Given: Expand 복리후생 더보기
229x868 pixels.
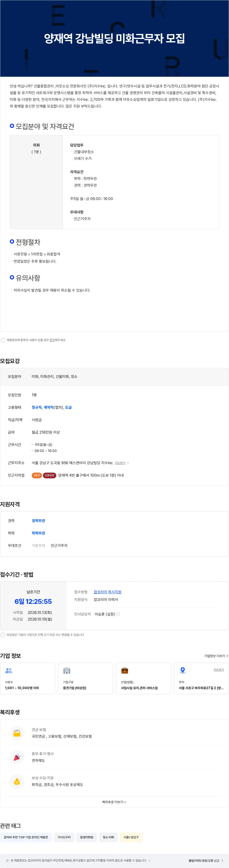Looking at the screenshot, I should coord(114,802).
